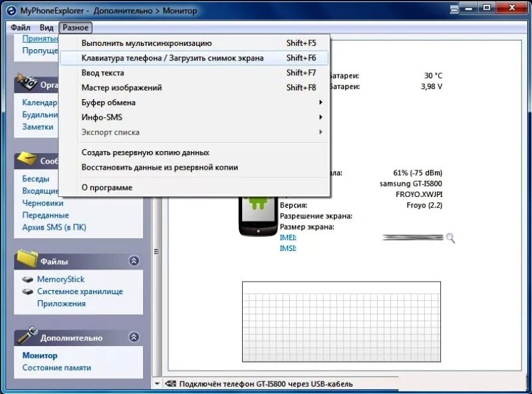Open Черновики messages folder

pos(43,203)
